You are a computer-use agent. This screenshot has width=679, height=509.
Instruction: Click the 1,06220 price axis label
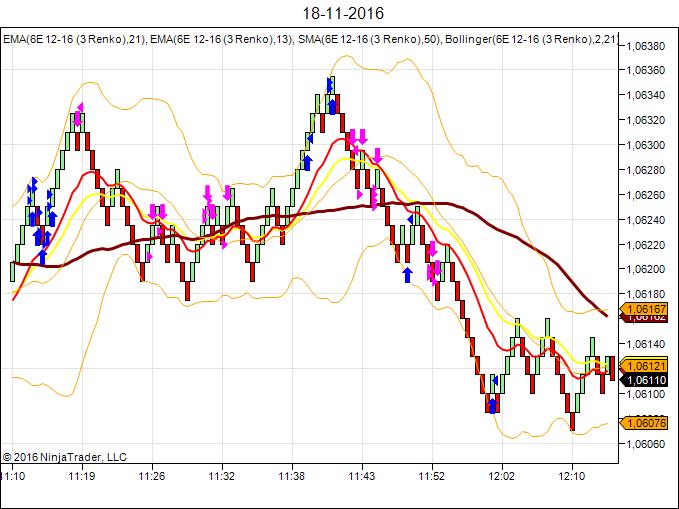(646, 245)
